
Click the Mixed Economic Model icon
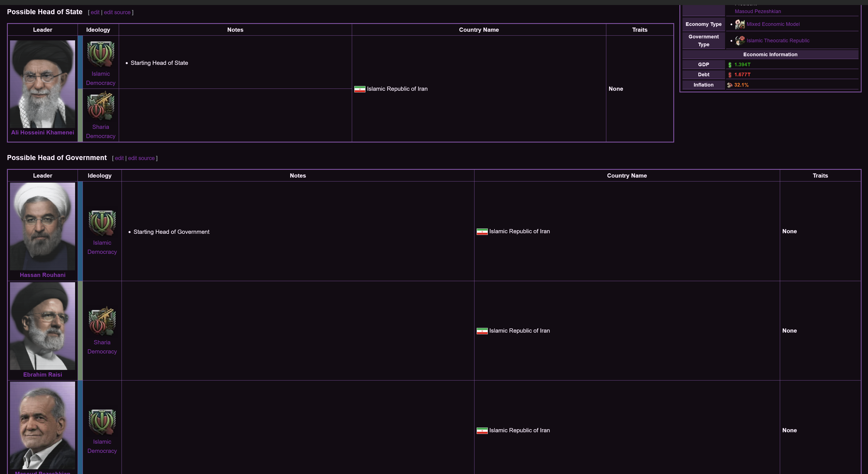(x=740, y=24)
